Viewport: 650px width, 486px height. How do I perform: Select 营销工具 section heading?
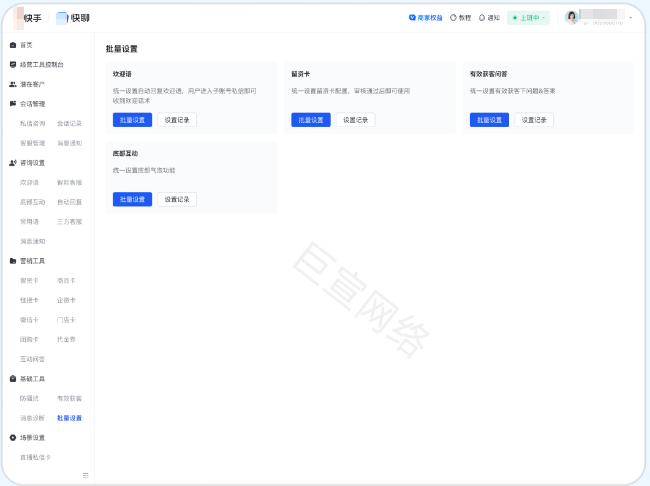(x=32, y=261)
